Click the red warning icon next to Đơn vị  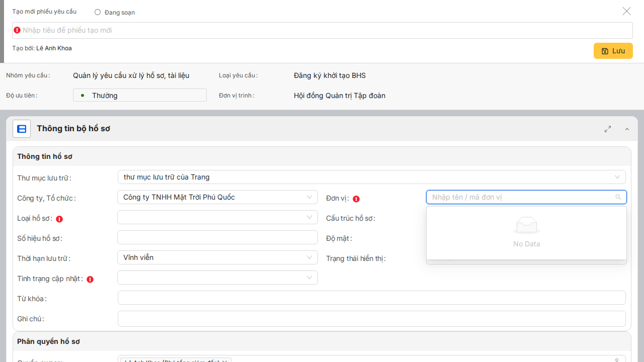coord(356,199)
